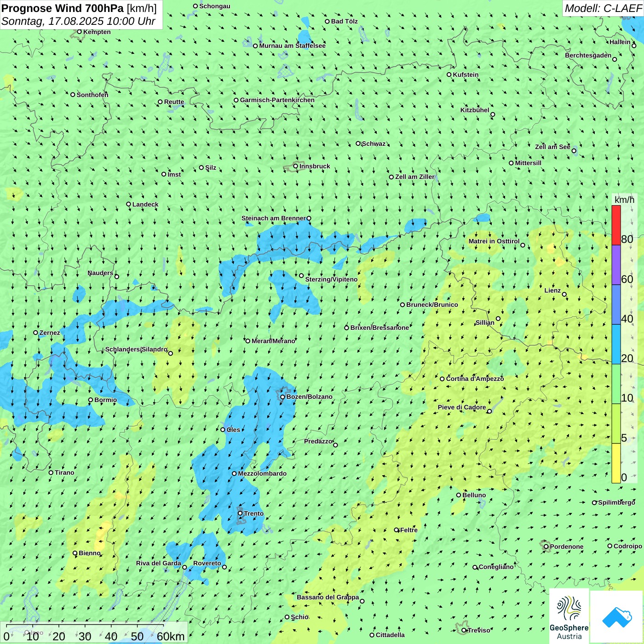Click the 'Bad Tölz' label
Viewport: 644px width, 644px height.
coord(345,21)
